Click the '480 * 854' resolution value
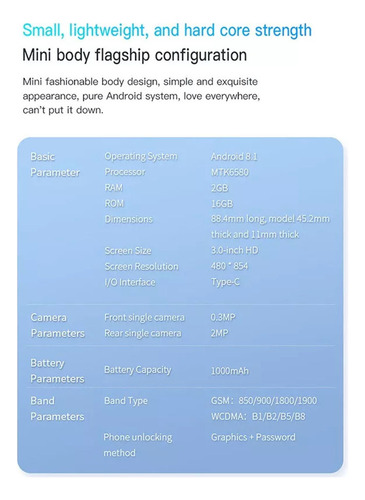Screen dimensions: 365x500 point(229,266)
